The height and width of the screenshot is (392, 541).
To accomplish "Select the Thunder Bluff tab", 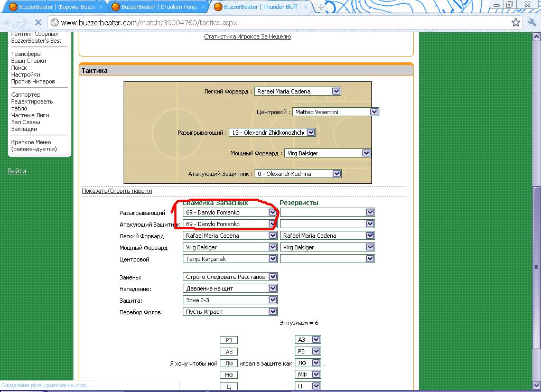I will click(x=260, y=7).
